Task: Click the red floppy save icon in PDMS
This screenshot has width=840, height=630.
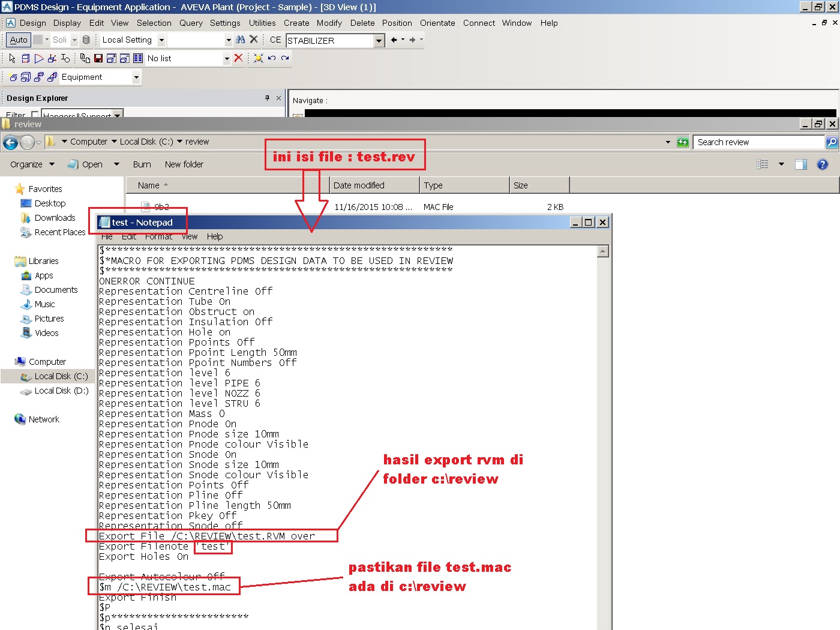Action: click(98, 58)
